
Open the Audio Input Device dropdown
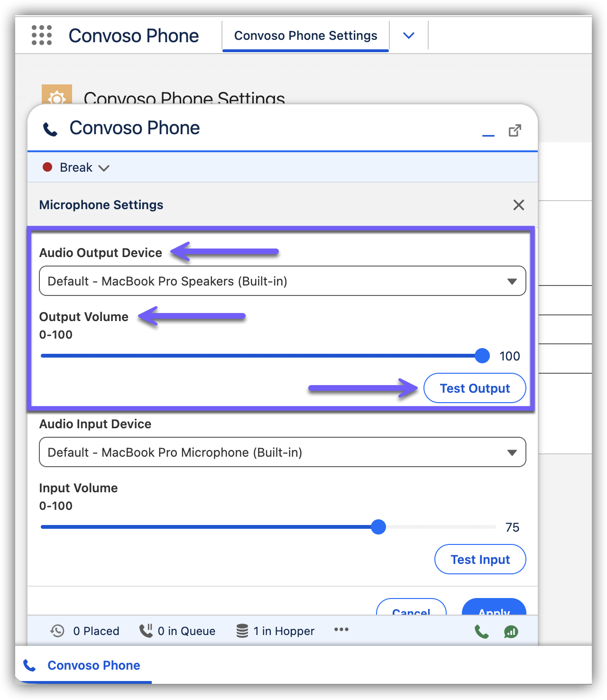click(x=282, y=452)
